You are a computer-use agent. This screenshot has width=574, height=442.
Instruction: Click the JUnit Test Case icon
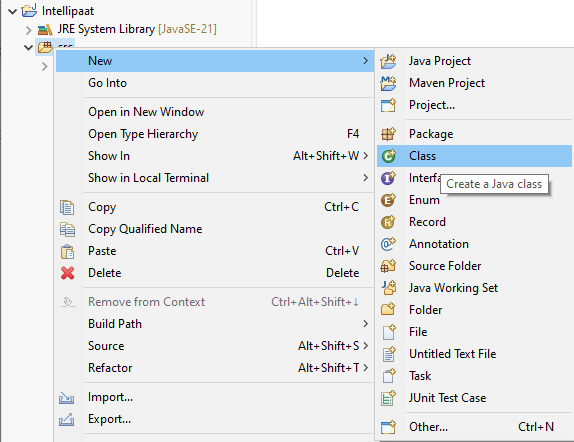[388, 398]
